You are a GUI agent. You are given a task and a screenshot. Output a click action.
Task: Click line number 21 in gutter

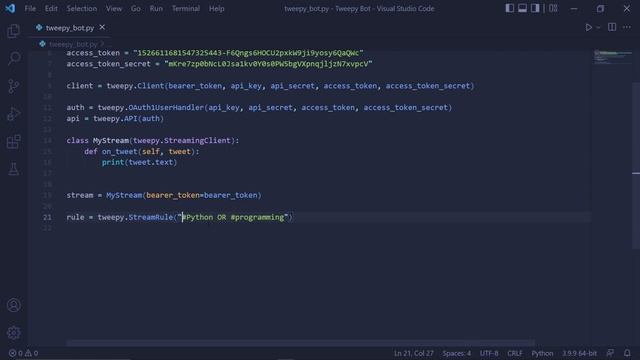coord(47,217)
